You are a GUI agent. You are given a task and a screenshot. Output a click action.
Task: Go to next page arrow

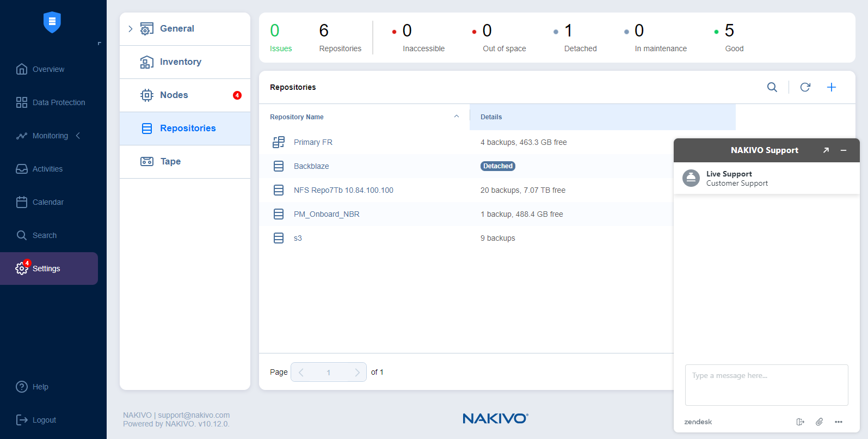357,373
